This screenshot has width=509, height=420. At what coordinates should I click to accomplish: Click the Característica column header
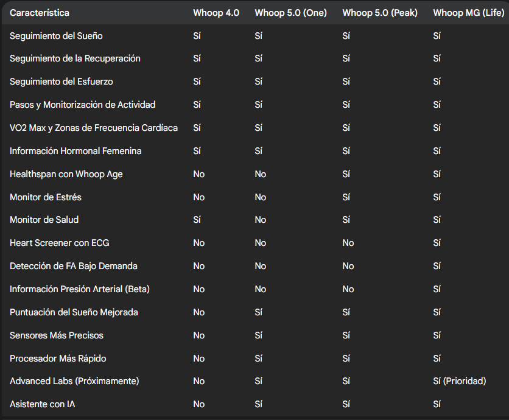(x=40, y=13)
